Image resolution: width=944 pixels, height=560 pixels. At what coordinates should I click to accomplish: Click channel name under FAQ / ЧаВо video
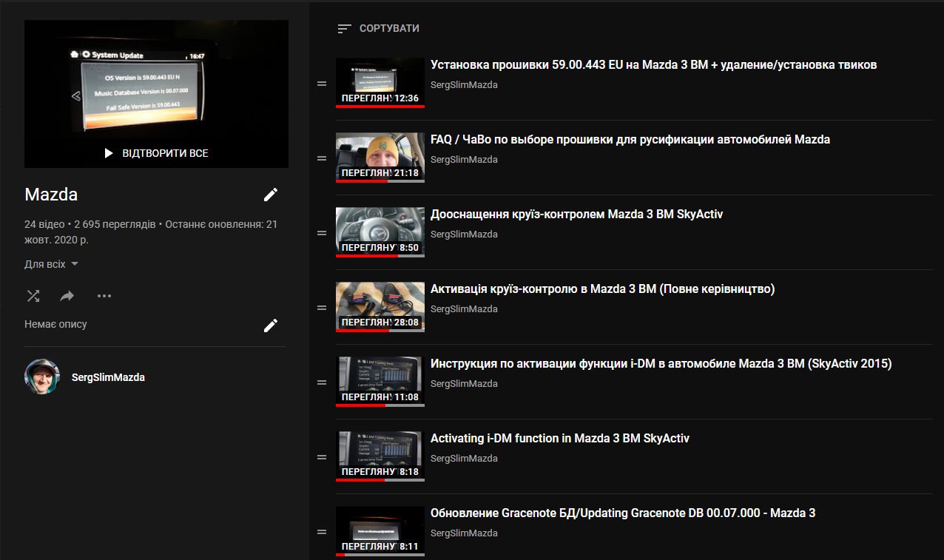click(464, 160)
